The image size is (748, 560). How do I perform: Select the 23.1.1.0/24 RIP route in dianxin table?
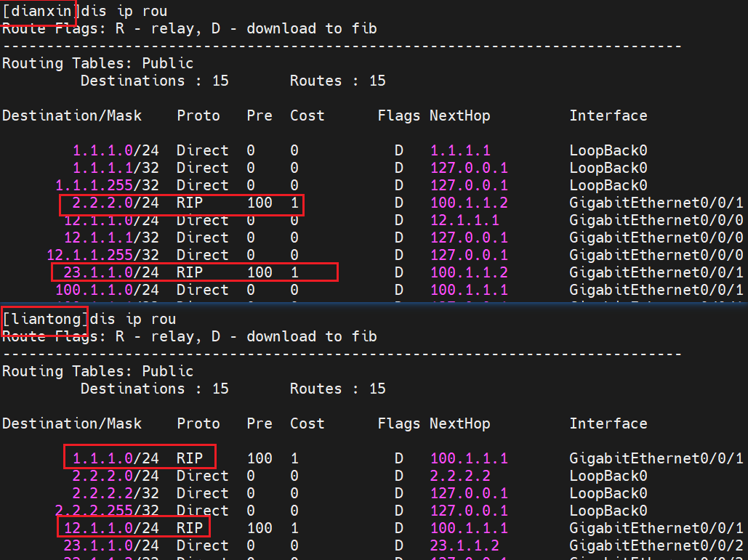pyautogui.click(x=194, y=272)
